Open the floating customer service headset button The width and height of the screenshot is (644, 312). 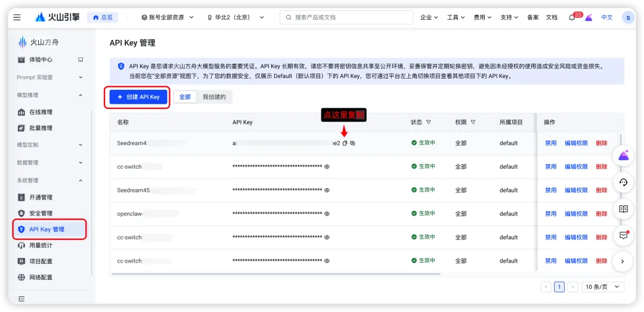click(623, 182)
